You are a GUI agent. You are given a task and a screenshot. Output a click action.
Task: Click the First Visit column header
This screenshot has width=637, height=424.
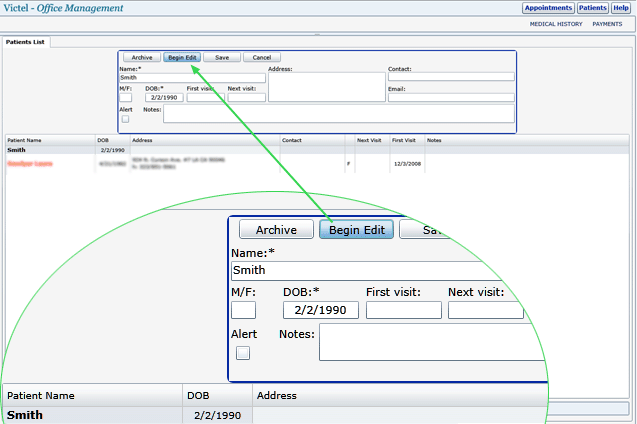click(x=407, y=140)
